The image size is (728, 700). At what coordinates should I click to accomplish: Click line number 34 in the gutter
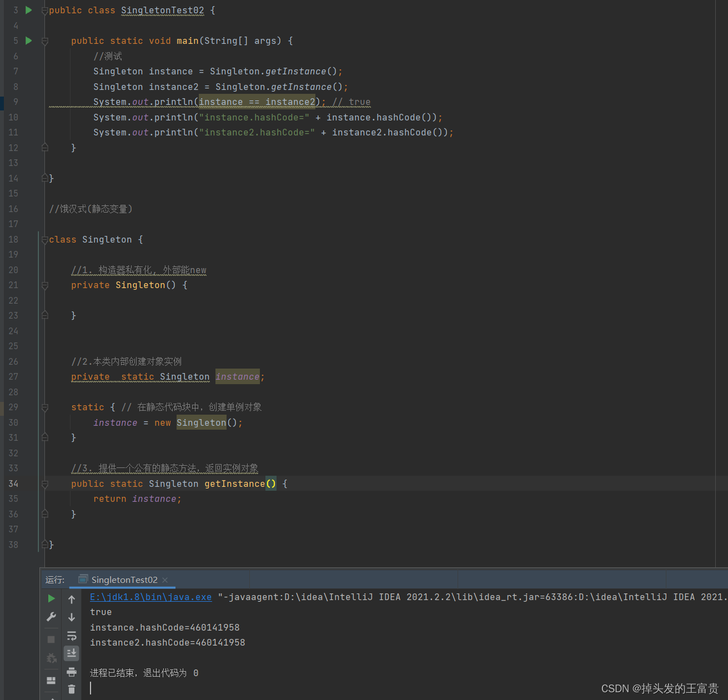13,484
